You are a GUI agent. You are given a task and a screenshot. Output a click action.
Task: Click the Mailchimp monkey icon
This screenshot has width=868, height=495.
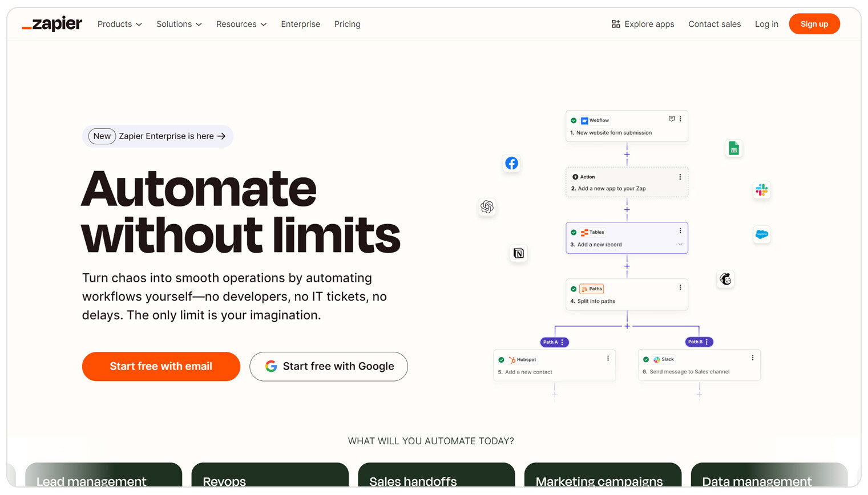click(x=725, y=279)
